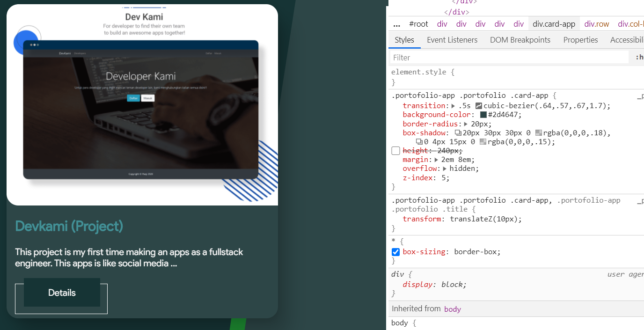
Task: Click the display: block user agent declaration
Action: pyautogui.click(x=435, y=284)
